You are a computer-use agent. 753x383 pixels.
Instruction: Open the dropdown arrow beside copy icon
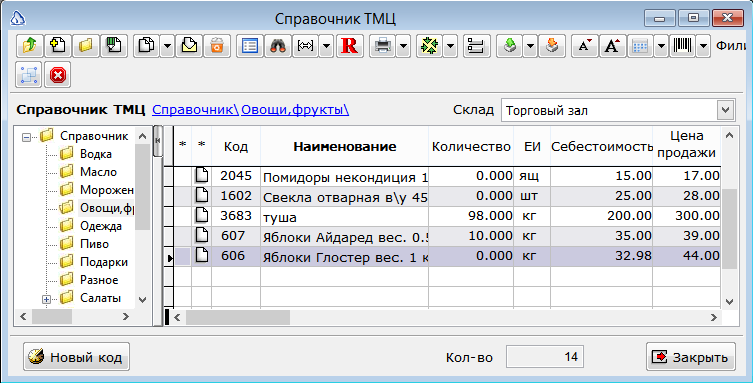tap(167, 46)
